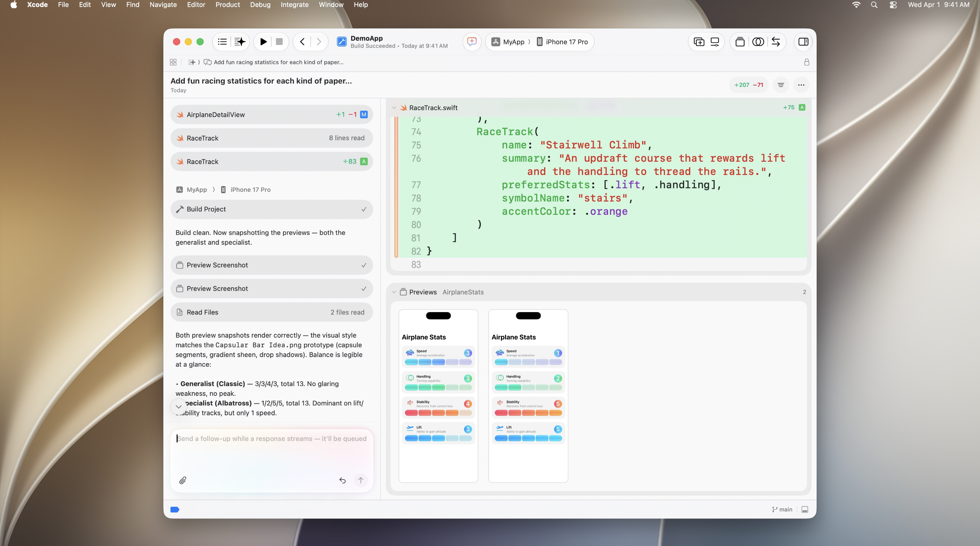The image size is (980, 546).
Task: Toggle the editor lock icon
Action: click(806, 62)
